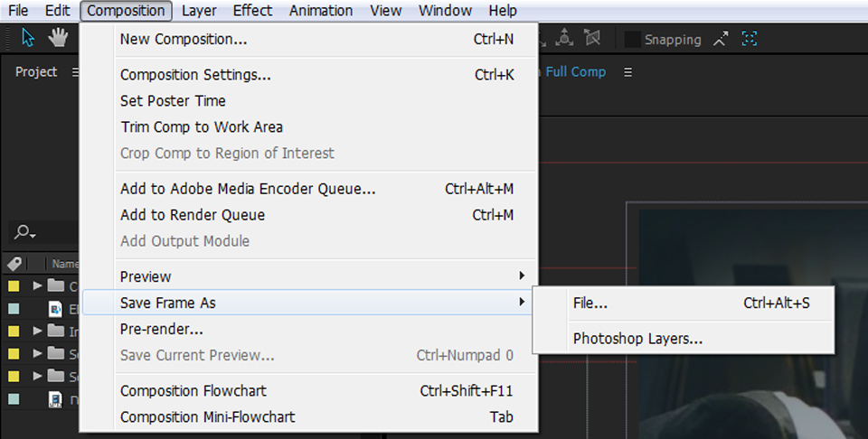868x439 pixels.
Task: Expand the third-row folder in Project panel
Action: (x=38, y=331)
